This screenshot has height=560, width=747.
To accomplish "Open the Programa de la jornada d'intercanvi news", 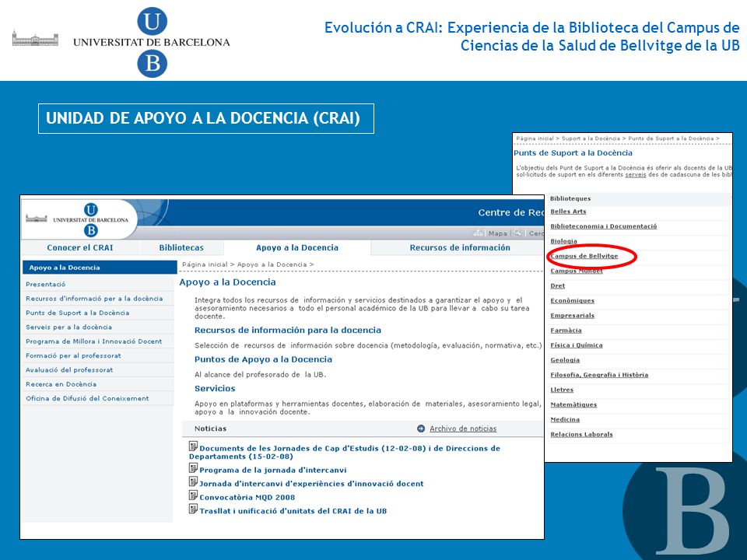I will pyautogui.click(x=273, y=470).
